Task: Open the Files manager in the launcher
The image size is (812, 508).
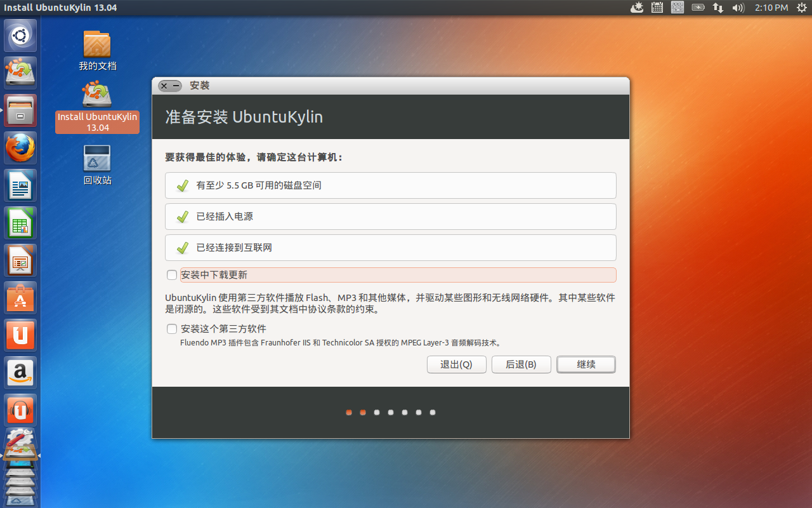Action: (x=20, y=110)
